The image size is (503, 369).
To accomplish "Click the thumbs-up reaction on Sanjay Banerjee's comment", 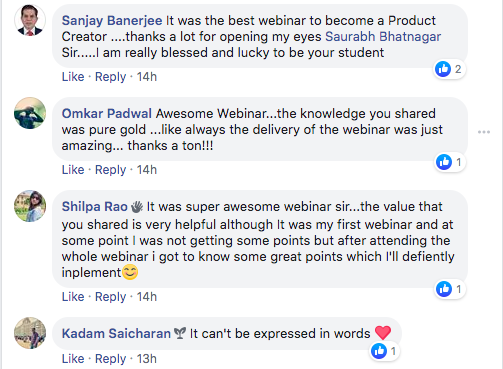I will coord(443,69).
